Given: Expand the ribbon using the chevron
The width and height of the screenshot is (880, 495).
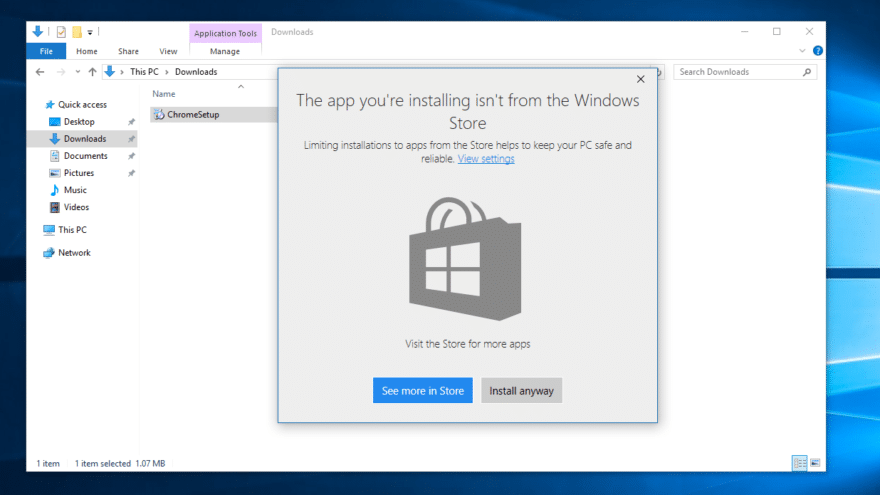Looking at the screenshot, I should 802,51.
